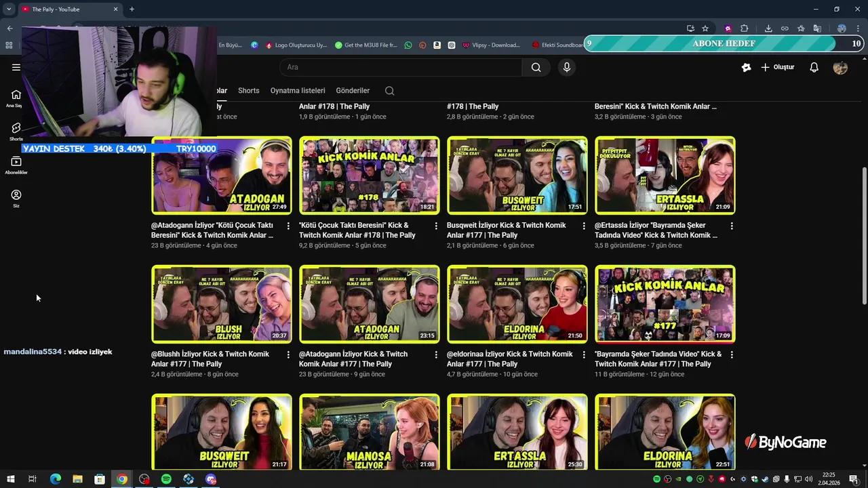Open options menu for Atadogann Kötü Çocuk video
This screenshot has width=868, height=488.
[288, 226]
